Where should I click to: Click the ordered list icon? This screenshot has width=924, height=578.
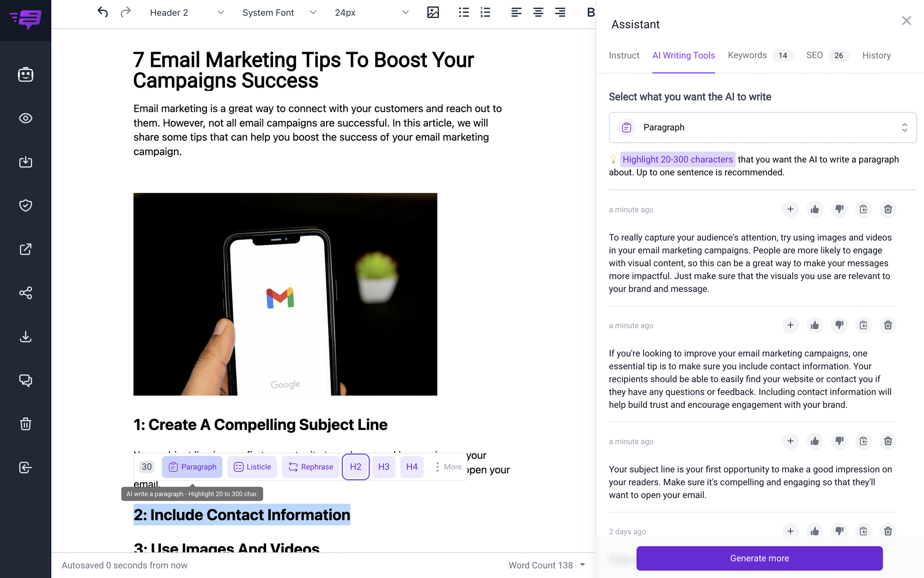point(486,12)
